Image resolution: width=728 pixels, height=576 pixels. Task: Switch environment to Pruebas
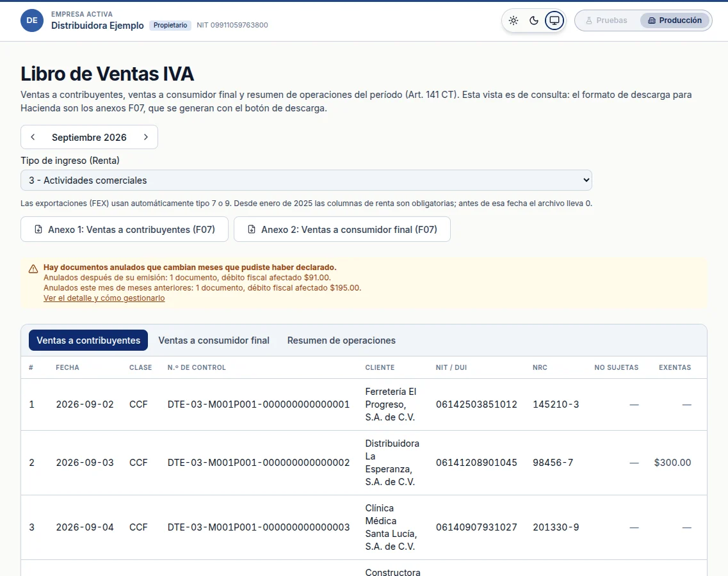point(607,20)
